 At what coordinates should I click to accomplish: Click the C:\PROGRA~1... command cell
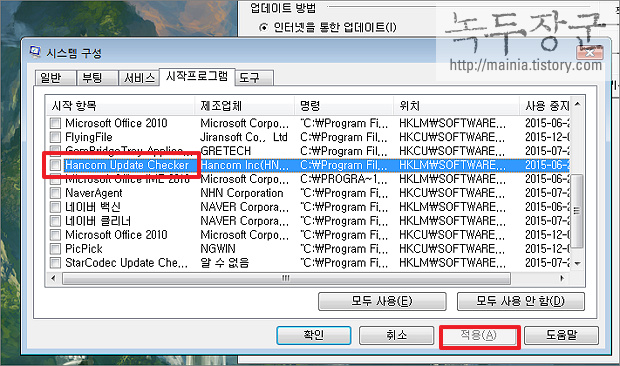[x=343, y=179]
